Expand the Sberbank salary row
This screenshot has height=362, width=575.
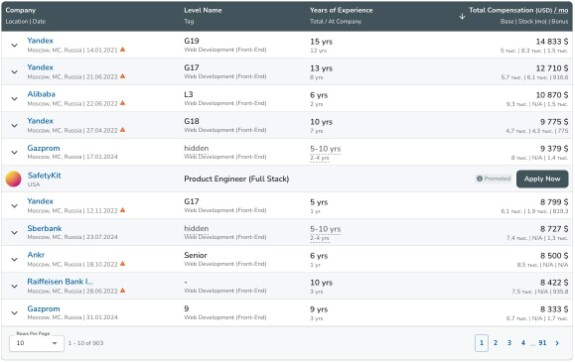14,233
